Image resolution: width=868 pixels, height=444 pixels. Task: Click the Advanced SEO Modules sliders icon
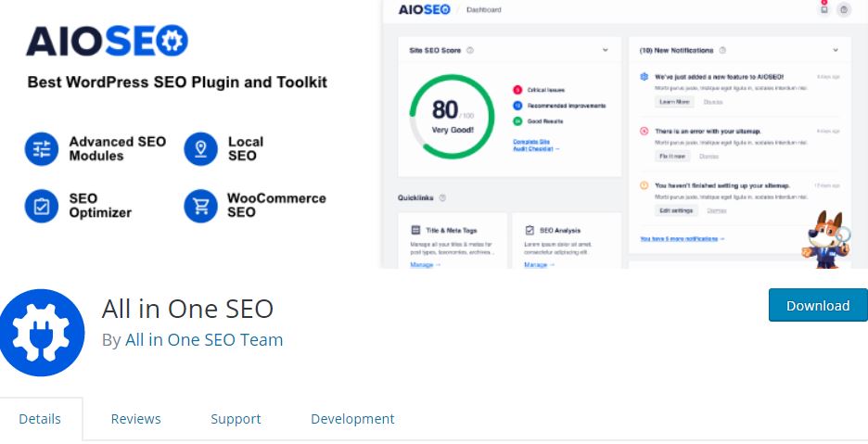click(42, 149)
